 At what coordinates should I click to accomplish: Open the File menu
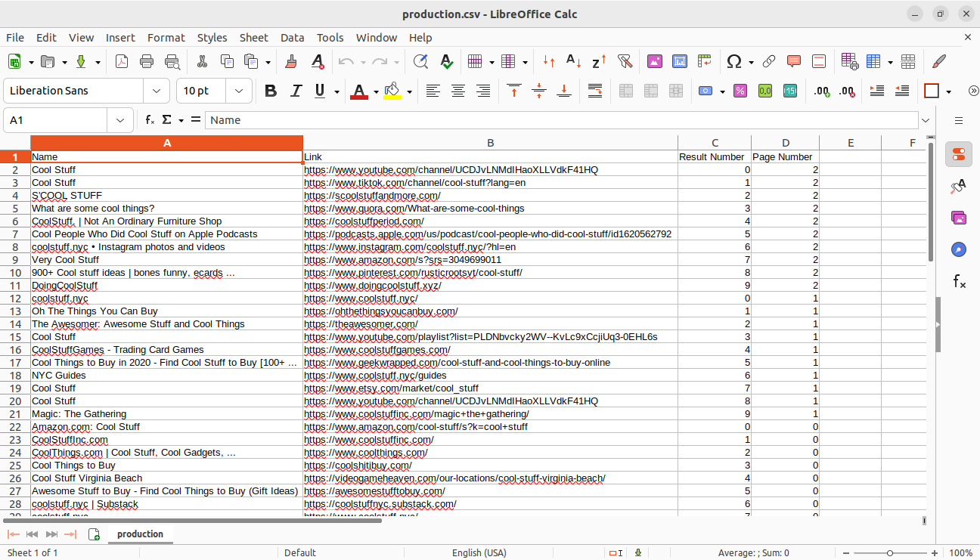tap(15, 37)
